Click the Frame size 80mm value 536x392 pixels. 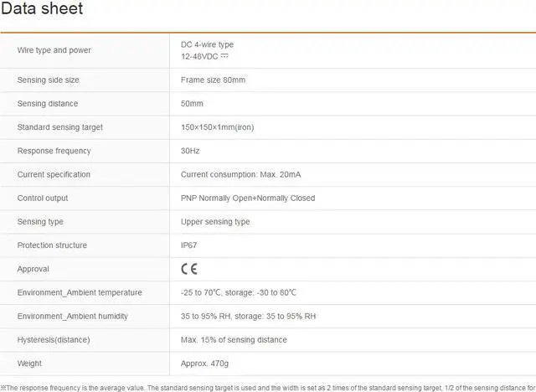(213, 80)
